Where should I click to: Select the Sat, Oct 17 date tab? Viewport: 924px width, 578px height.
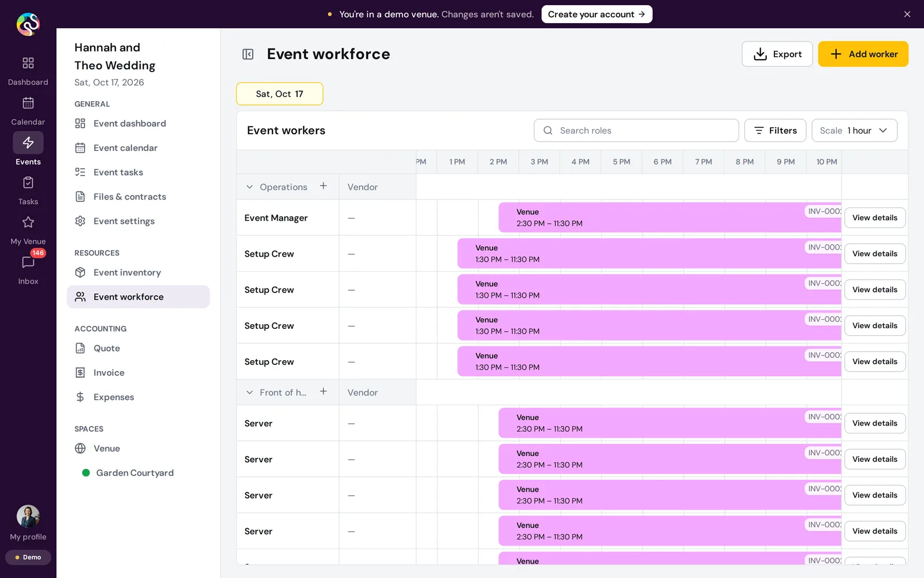[x=280, y=94]
